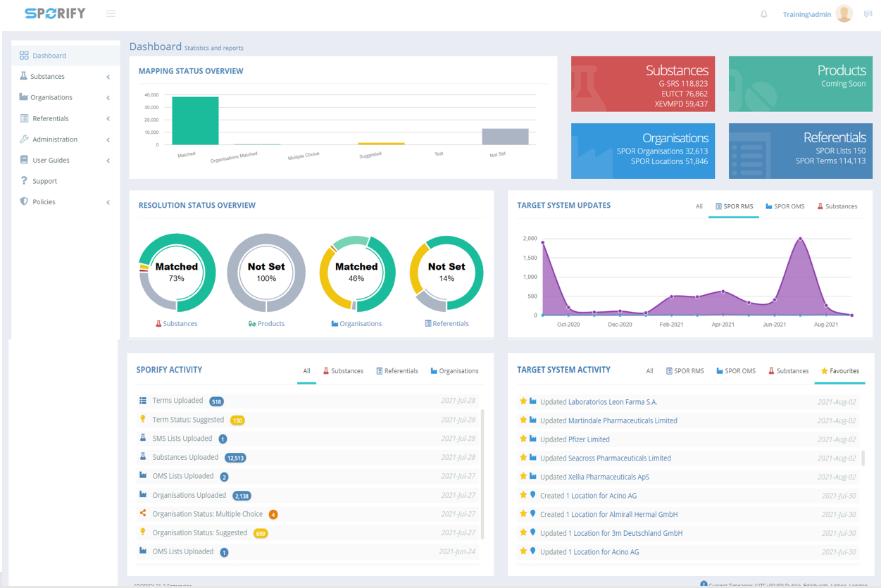Open the Martindale Pharmaceuticals Limited link
881x588 pixels.
click(x=623, y=420)
